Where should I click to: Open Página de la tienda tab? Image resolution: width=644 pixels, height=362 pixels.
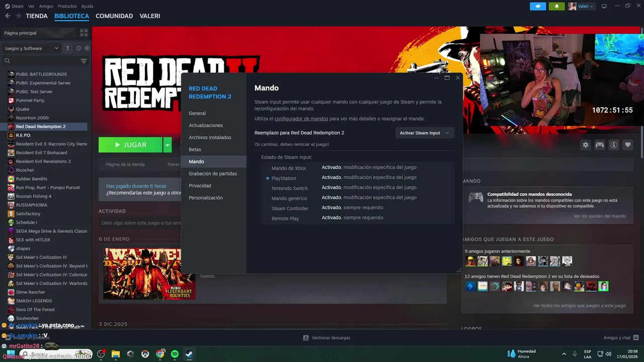(125, 164)
